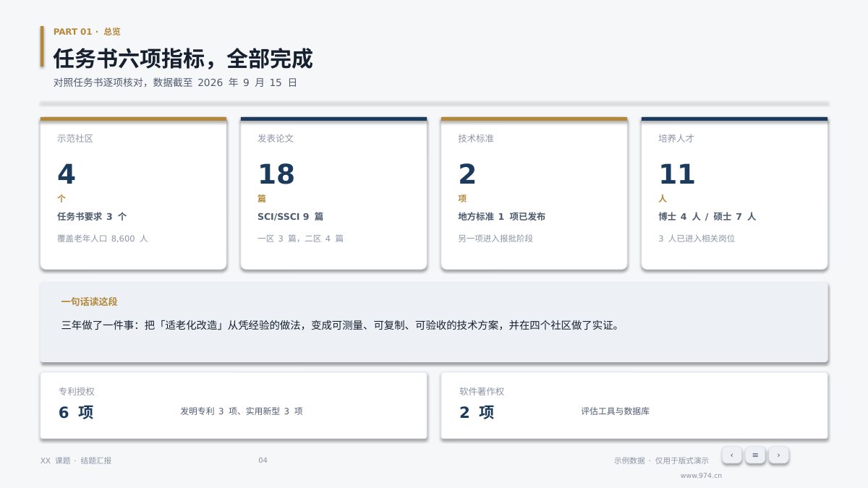Click the unit 人 under 11
The width and height of the screenshot is (868, 488).
coord(663,198)
